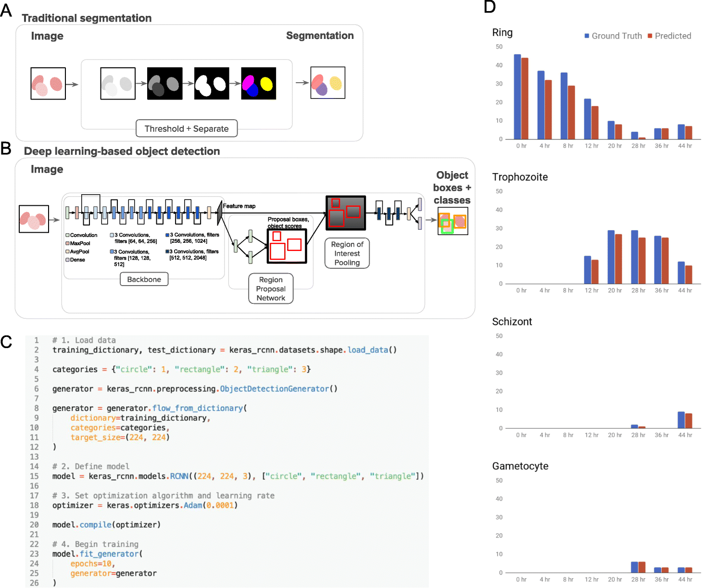
Task: Click the white binary mask thumbnail
Action: coord(212,84)
